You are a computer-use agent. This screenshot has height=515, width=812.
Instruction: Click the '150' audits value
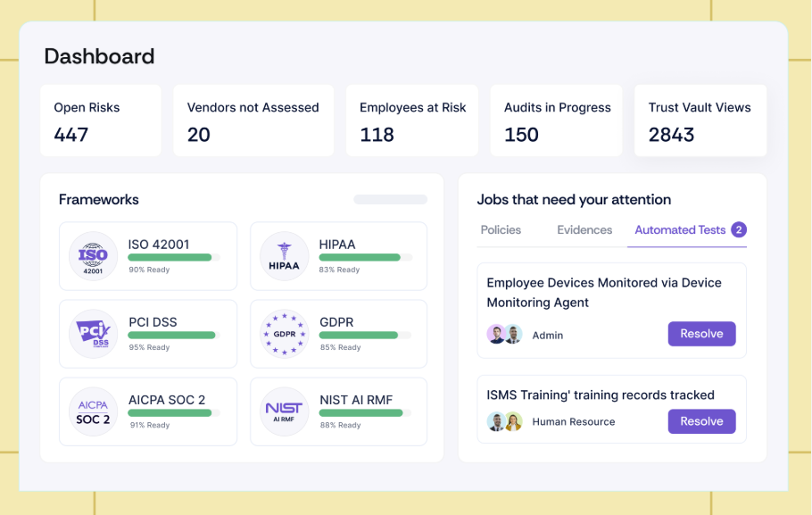[521, 136]
